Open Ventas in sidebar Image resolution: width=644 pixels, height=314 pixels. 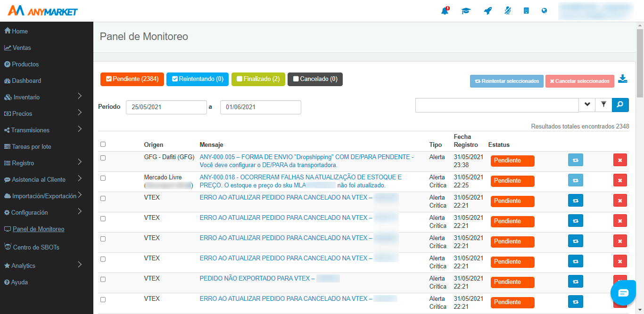[x=18, y=48]
